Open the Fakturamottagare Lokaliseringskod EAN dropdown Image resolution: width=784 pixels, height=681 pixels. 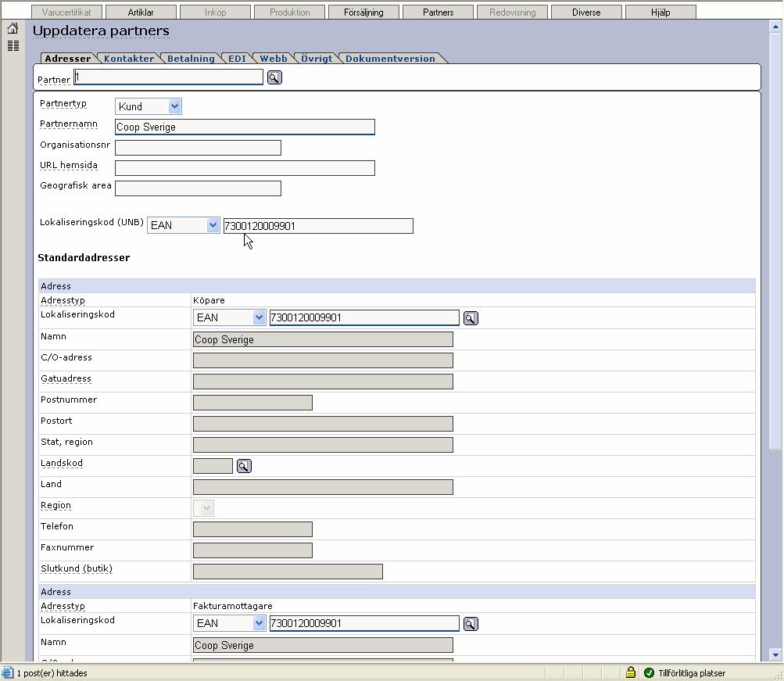point(230,623)
